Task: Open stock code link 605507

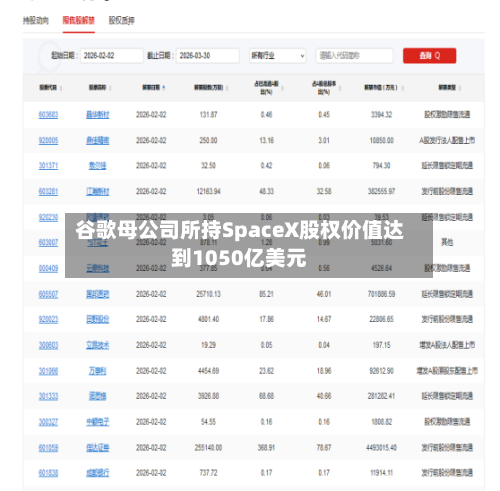Action: pos(48,294)
